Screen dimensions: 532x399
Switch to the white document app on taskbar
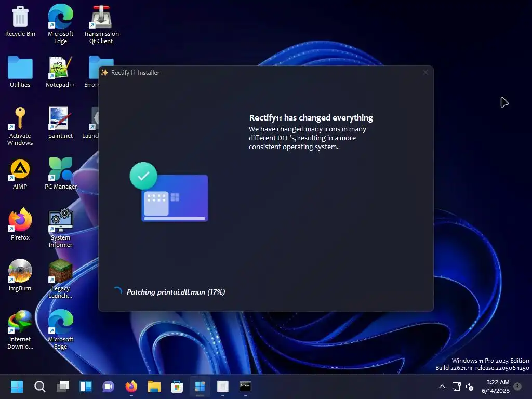222,386
